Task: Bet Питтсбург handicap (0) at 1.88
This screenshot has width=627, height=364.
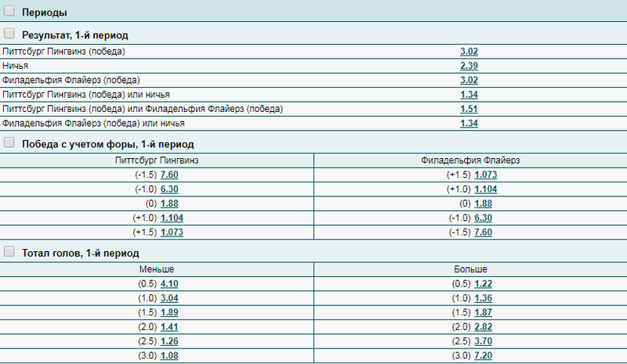Action: pyautogui.click(x=169, y=204)
